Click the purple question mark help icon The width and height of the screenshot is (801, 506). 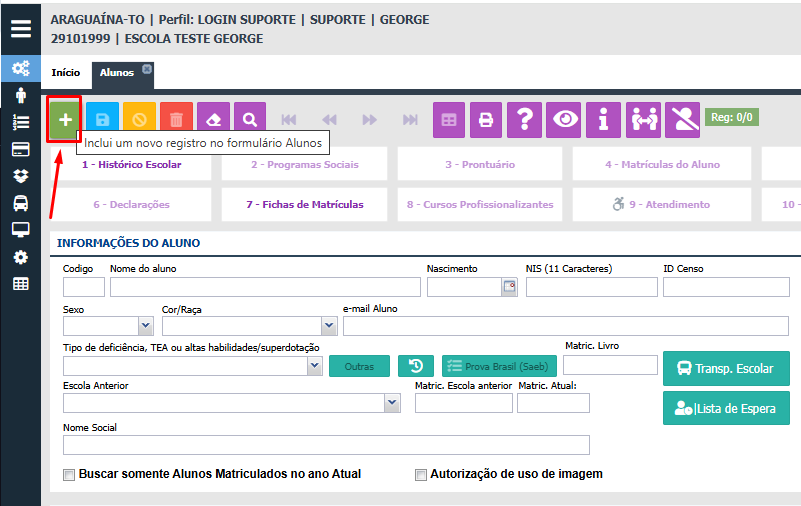pyautogui.click(x=525, y=120)
